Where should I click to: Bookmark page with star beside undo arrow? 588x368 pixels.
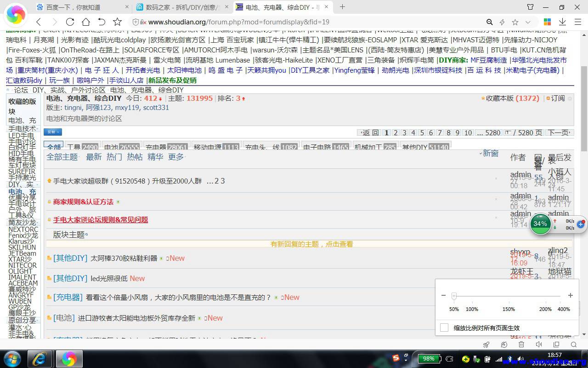(118, 22)
